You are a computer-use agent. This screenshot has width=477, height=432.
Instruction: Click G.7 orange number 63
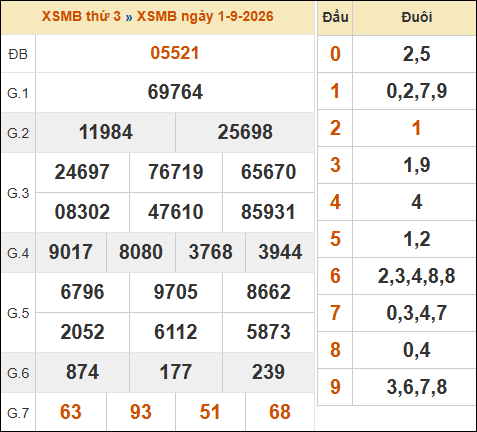tap(71, 412)
